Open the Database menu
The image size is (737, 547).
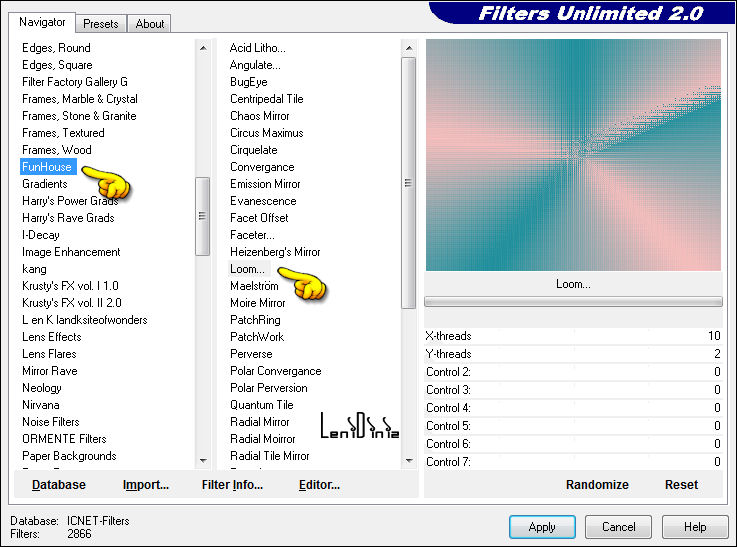pos(58,484)
